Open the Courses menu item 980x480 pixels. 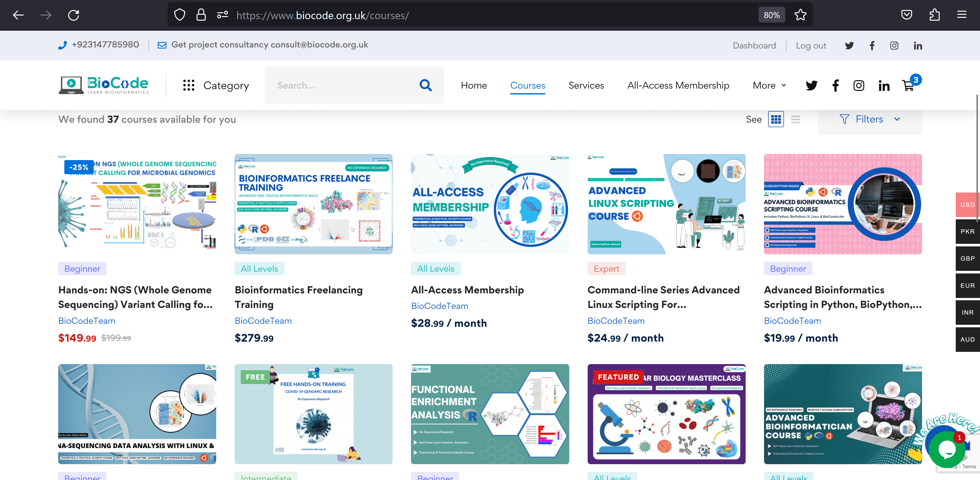528,85
